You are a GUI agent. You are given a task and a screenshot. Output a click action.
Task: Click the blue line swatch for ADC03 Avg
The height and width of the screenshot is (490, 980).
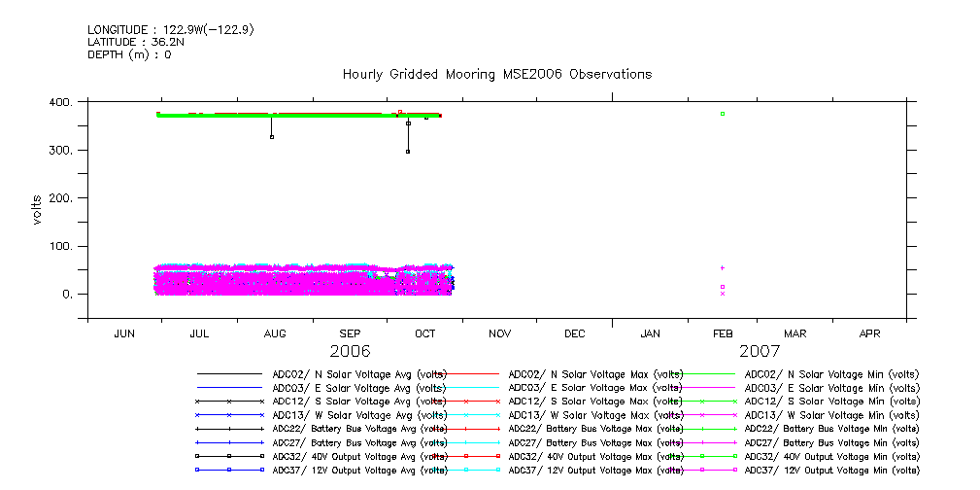point(229,388)
